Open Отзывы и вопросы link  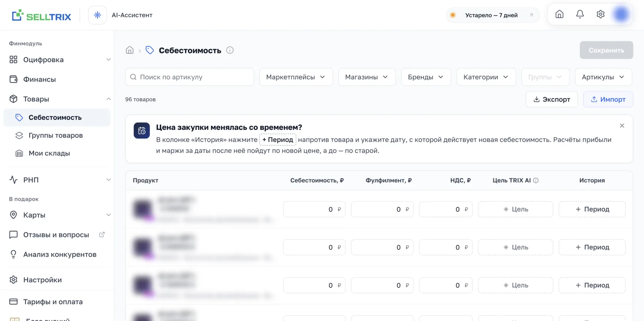[x=57, y=235]
